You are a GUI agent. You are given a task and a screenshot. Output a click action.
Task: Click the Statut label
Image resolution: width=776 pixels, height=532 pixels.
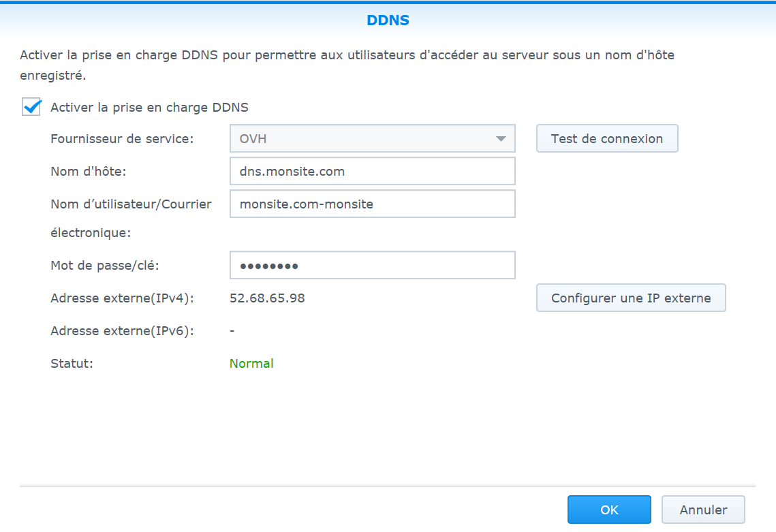tap(72, 363)
